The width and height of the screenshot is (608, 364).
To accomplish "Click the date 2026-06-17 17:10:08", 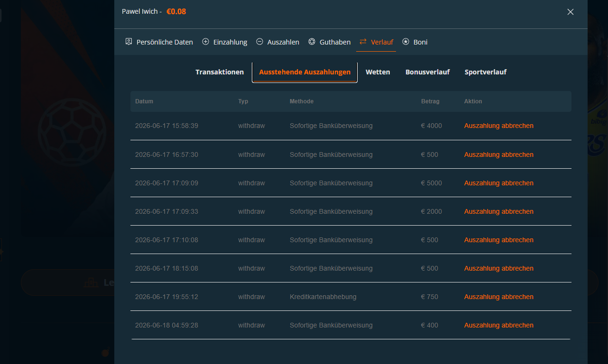I will coord(166,240).
